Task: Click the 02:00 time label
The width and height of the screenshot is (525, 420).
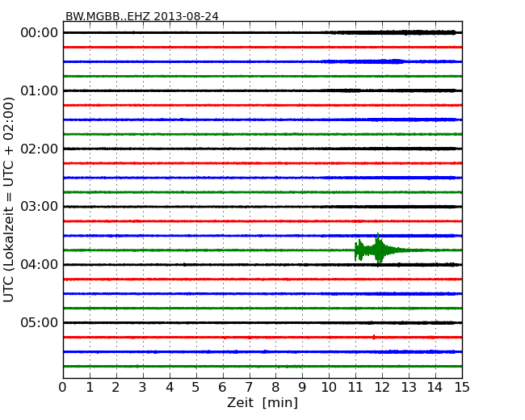Action: (40, 149)
